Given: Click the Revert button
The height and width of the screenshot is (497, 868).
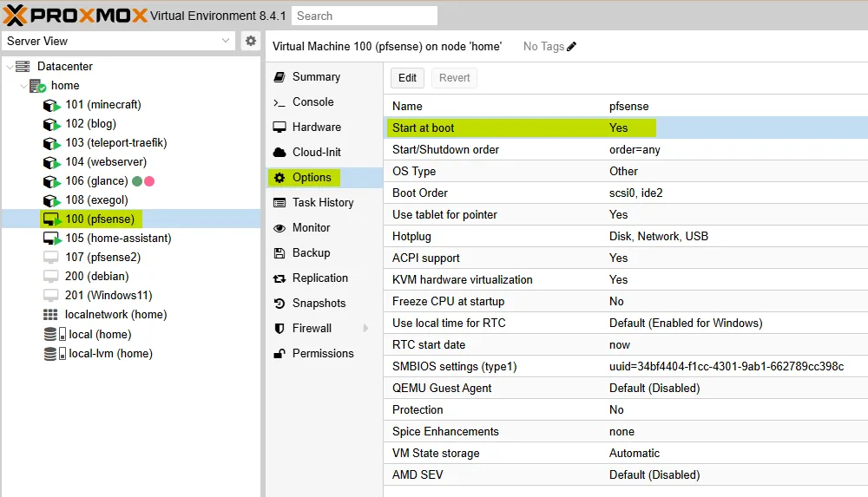Looking at the screenshot, I should 454,78.
